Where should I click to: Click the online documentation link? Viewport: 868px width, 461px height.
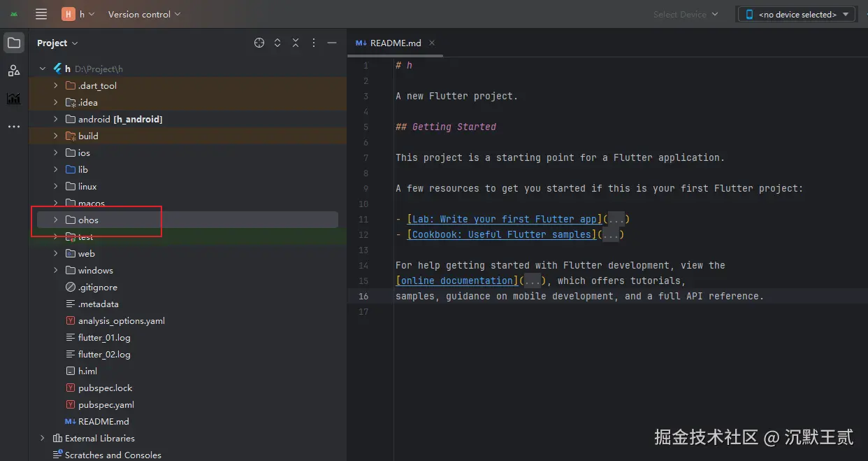(457, 281)
